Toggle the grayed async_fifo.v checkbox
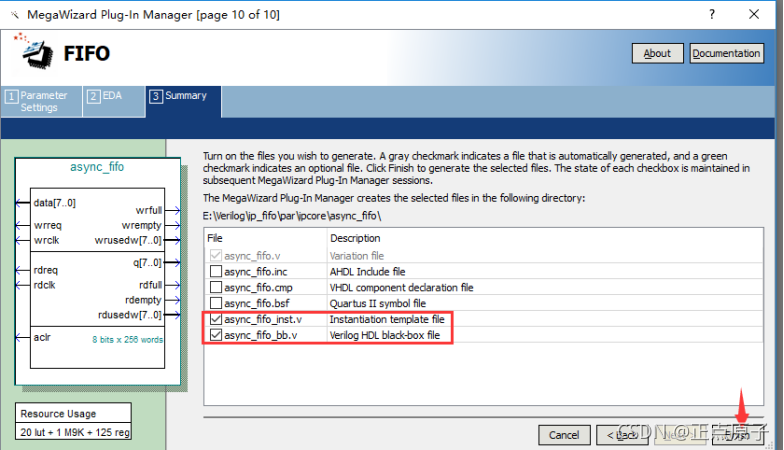 pyautogui.click(x=216, y=256)
